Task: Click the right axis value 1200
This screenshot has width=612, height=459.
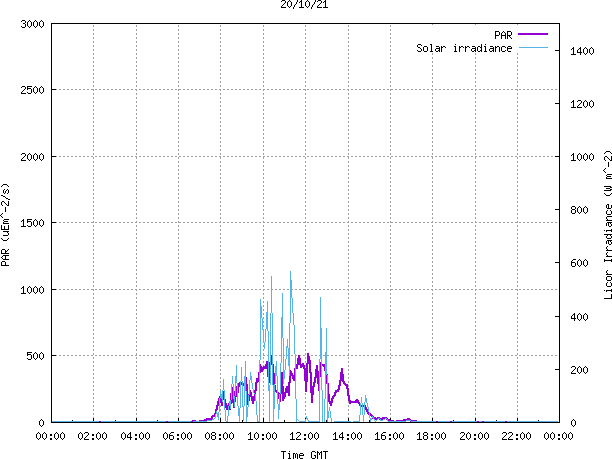Action: [x=582, y=104]
